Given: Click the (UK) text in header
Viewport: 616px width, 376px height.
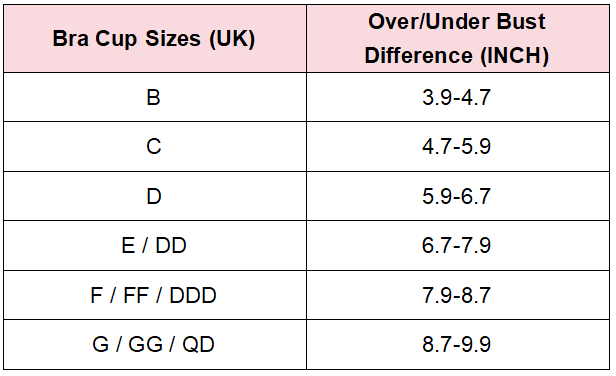Looking at the screenshot, I should pos(232,39).
